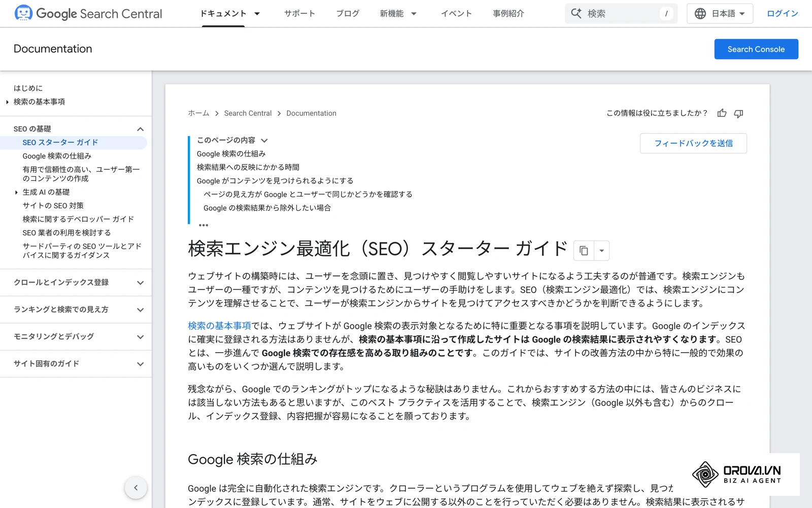Collapse the SEO の基礎 section
The height and width of the screenshot is (508, 812).
coord(140,129)
